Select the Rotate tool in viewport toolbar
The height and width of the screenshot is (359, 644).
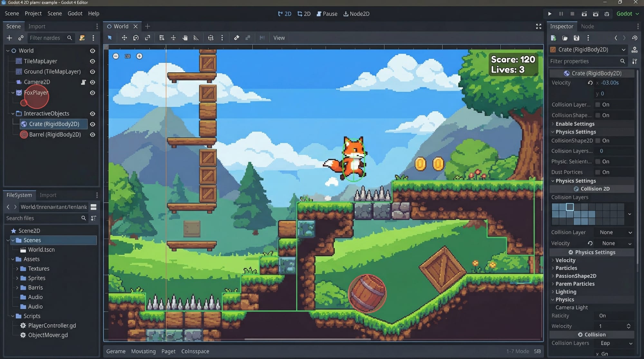136,38
